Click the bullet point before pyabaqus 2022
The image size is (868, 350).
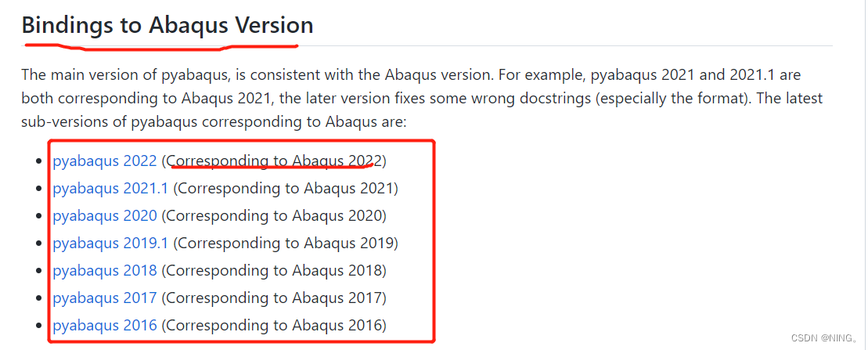pyautogui.click(x=39, y=162)
